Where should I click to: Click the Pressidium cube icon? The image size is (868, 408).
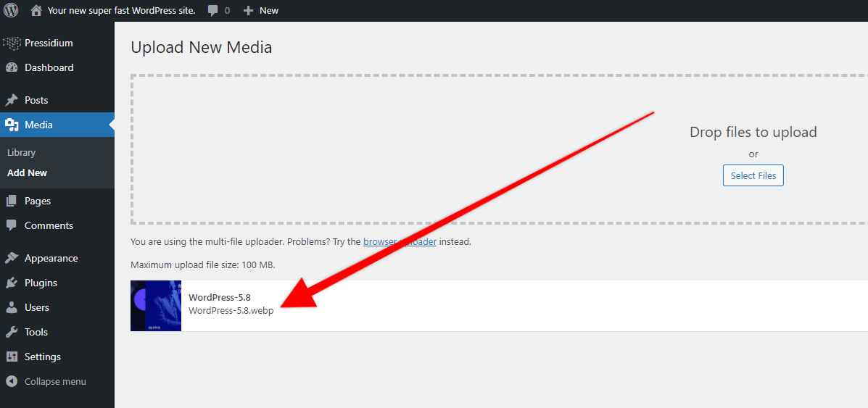(12, 43)
